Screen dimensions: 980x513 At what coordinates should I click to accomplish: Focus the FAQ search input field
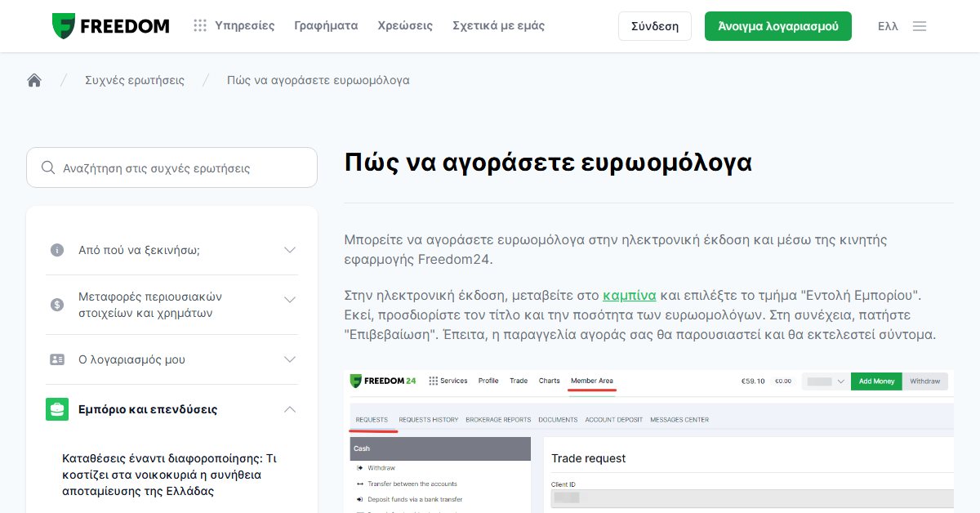[171, 168]
